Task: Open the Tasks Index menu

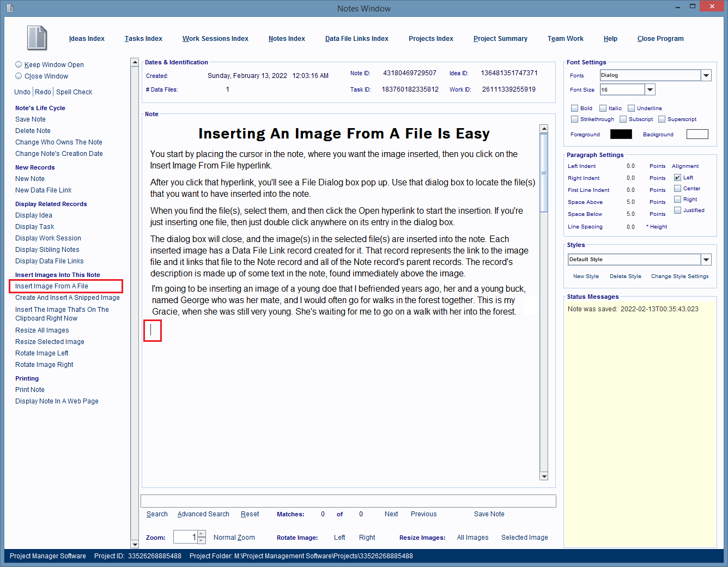Action: [143, 39]
